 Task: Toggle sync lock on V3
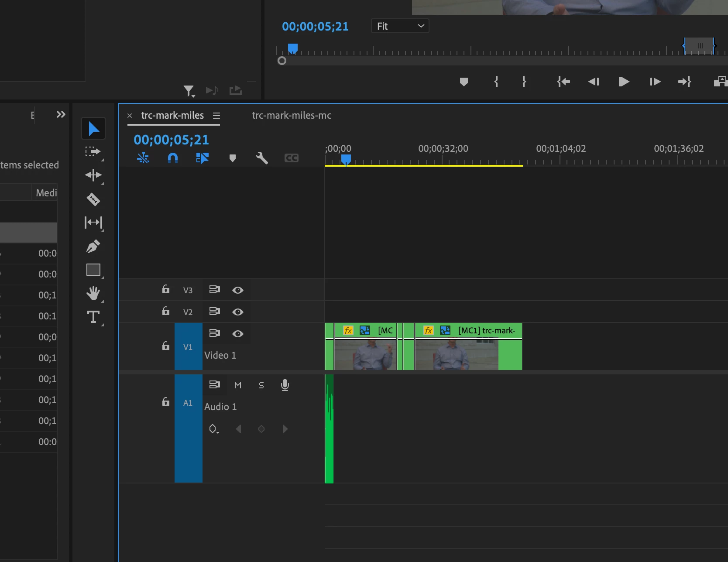pyautogui.click(x=214, y=289)
